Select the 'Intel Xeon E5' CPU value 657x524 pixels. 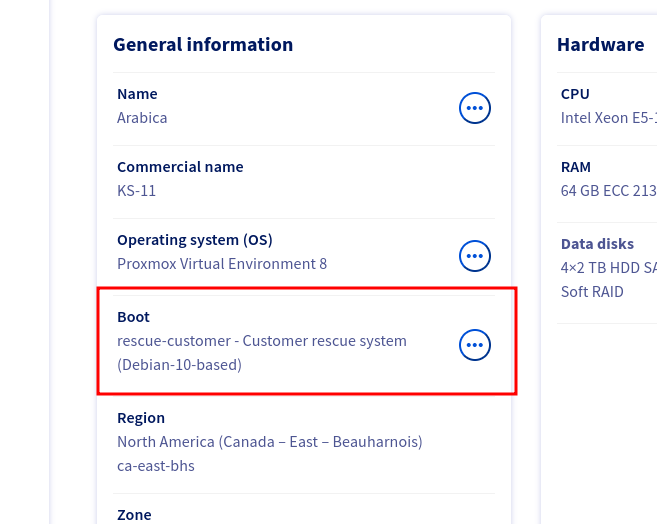(x=608, y=118)
